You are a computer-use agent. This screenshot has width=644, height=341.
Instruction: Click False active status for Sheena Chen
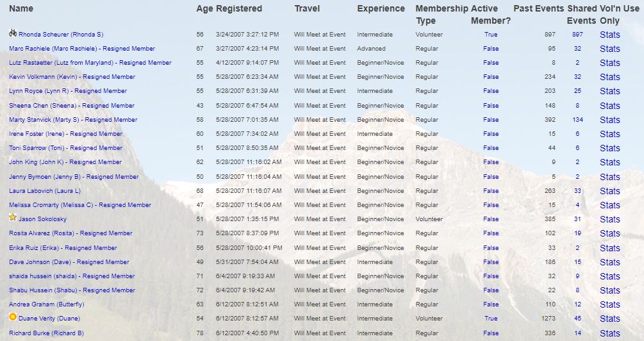pyautogui.click(x=491, y=106)
